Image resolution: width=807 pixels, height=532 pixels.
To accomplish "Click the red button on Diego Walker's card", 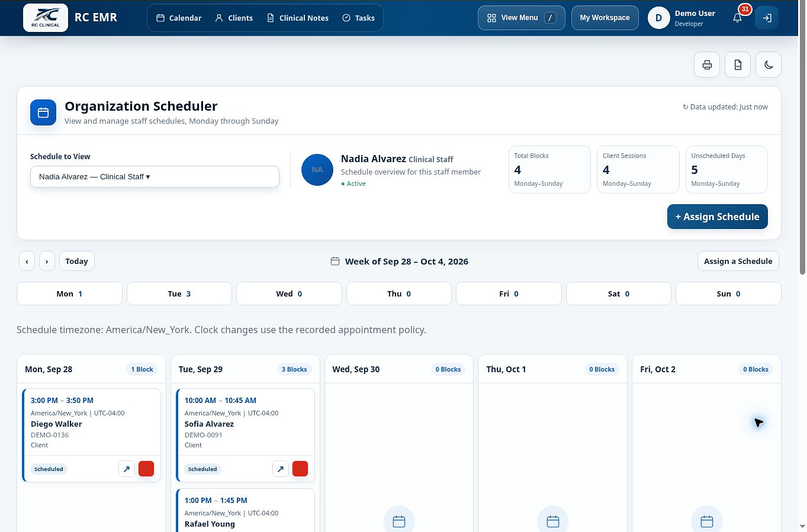I will pyautogui.click(x=146, y=469).
